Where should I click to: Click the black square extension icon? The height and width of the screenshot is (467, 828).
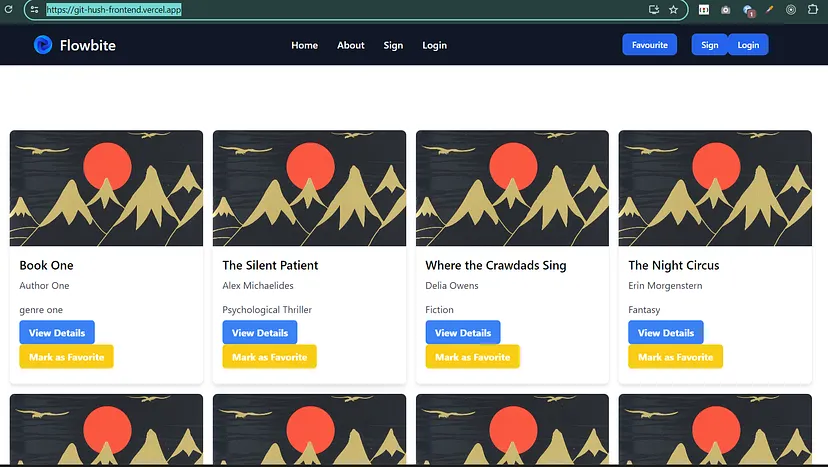(x=704, y=10)
